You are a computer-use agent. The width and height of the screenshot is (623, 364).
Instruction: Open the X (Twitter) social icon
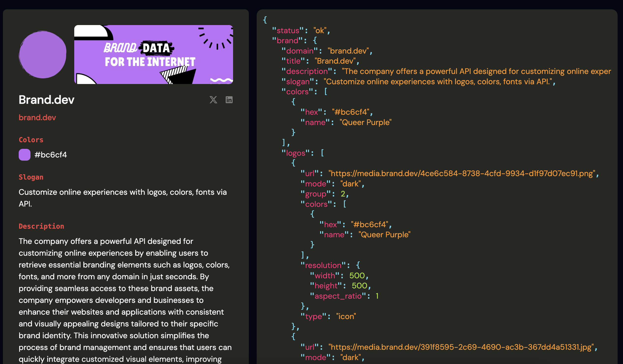click(x=213, y=100)
